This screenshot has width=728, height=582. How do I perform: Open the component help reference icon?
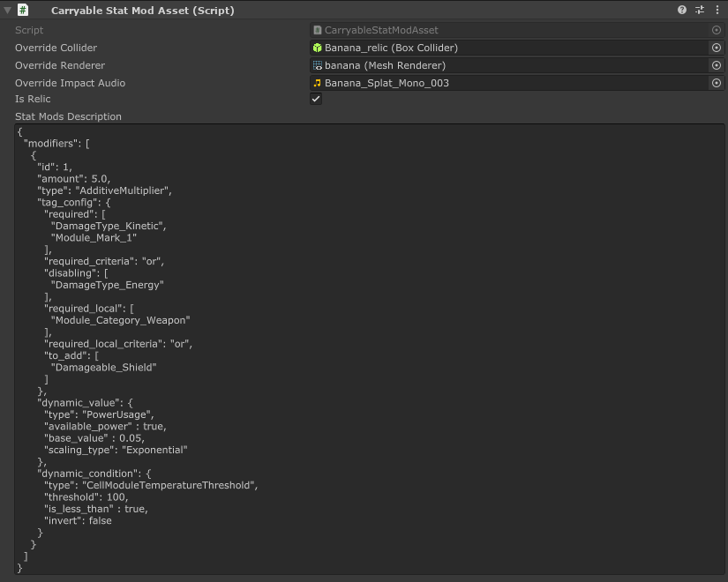[x=682, y=11]
